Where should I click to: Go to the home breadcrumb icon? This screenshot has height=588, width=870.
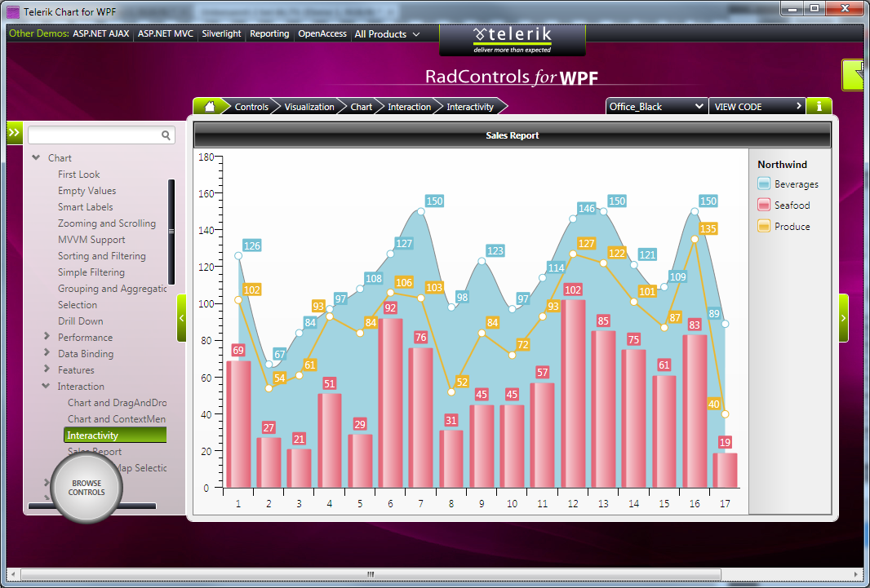[210, 106]
